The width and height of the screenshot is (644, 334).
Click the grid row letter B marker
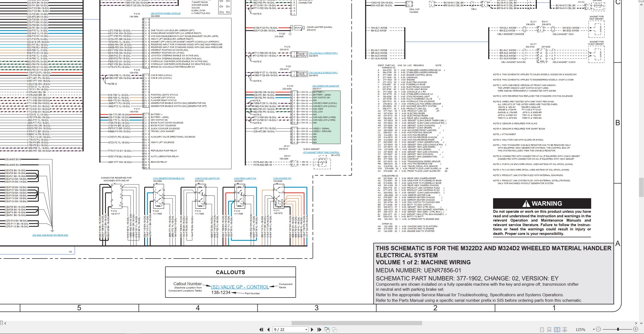pos(618,123)
